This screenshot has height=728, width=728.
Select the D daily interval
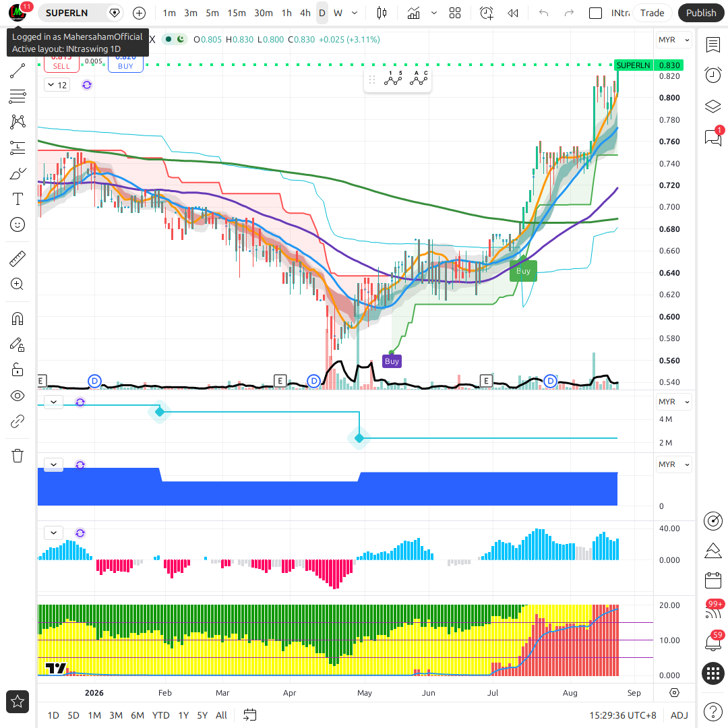pos(322,13)
